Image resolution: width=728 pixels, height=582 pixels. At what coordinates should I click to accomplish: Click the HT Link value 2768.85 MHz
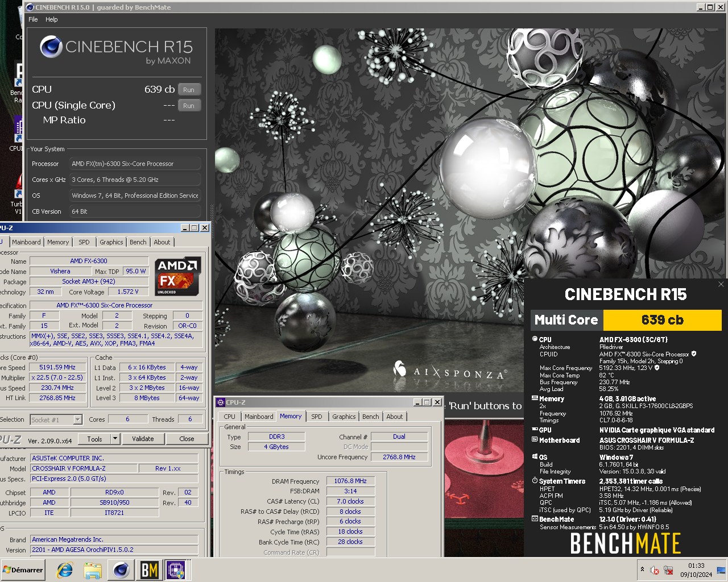click(x=57, y=398)
